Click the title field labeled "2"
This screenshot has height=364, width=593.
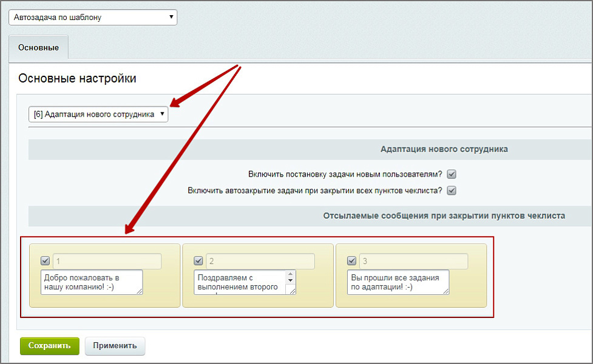(x=260, y=261)
